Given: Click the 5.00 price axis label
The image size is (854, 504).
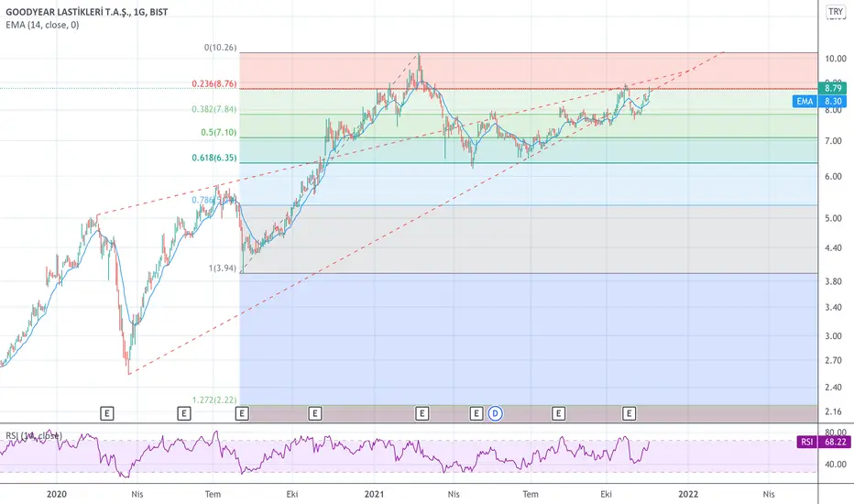Looking at the screenshot, I should (833, 218).
